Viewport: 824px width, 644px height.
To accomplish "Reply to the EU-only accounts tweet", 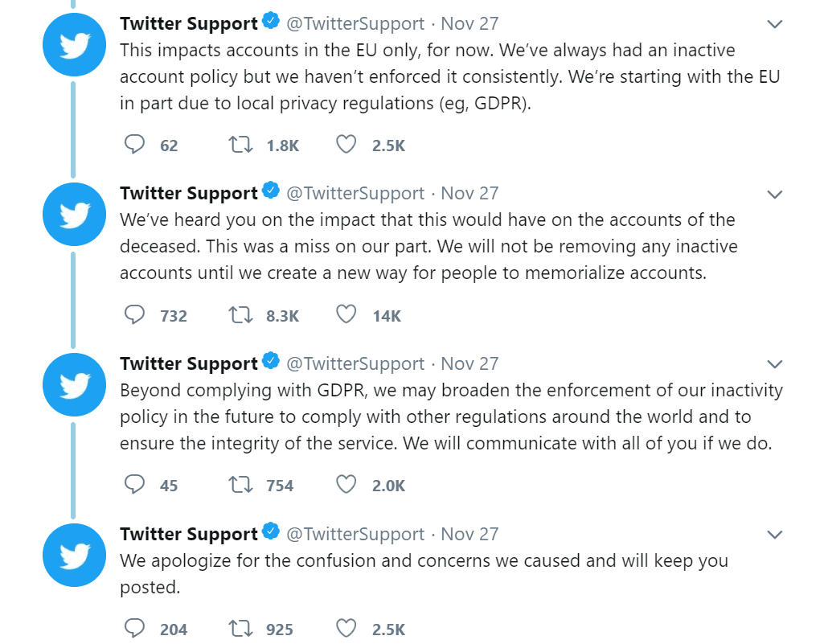I will pos(134,145).
